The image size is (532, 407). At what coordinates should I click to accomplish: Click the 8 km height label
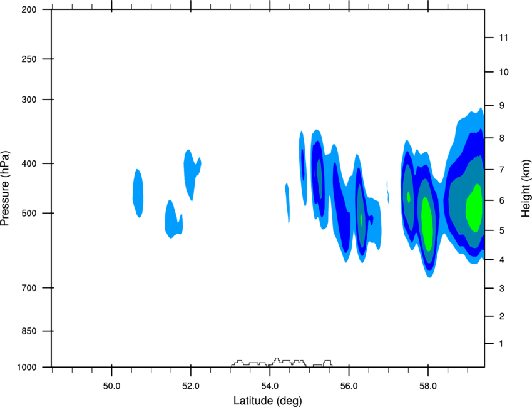pos(502,138)
